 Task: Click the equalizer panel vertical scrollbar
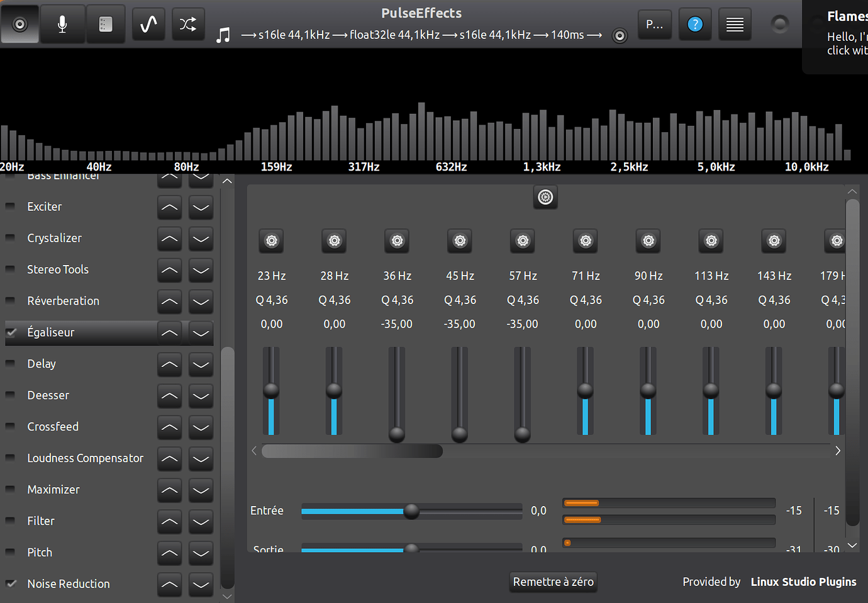pyautogui.click(x=852, y=362)
